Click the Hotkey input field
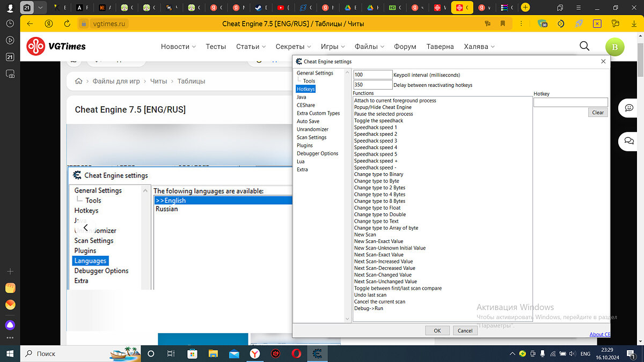Screen dimensions: 644x362 (x=570, y=102)
